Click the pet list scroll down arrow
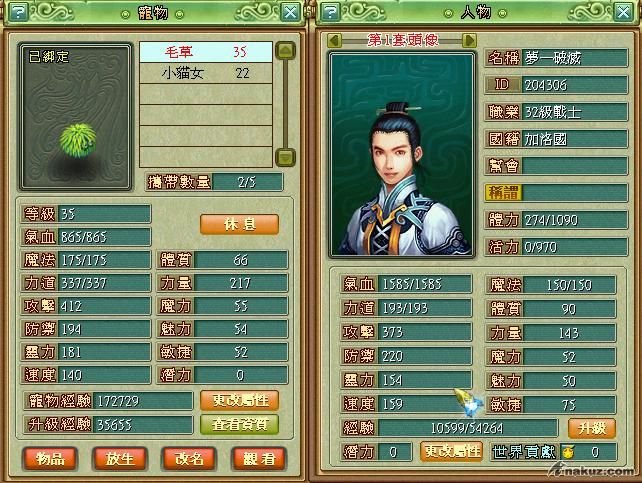Screen dimensions: 642x483 point(285,157)
